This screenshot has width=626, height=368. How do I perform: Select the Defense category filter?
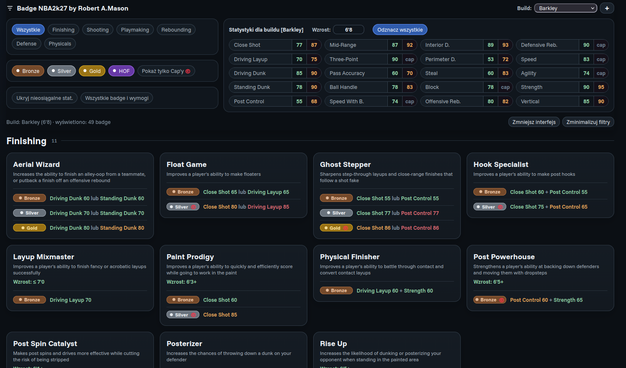point(26,44)
